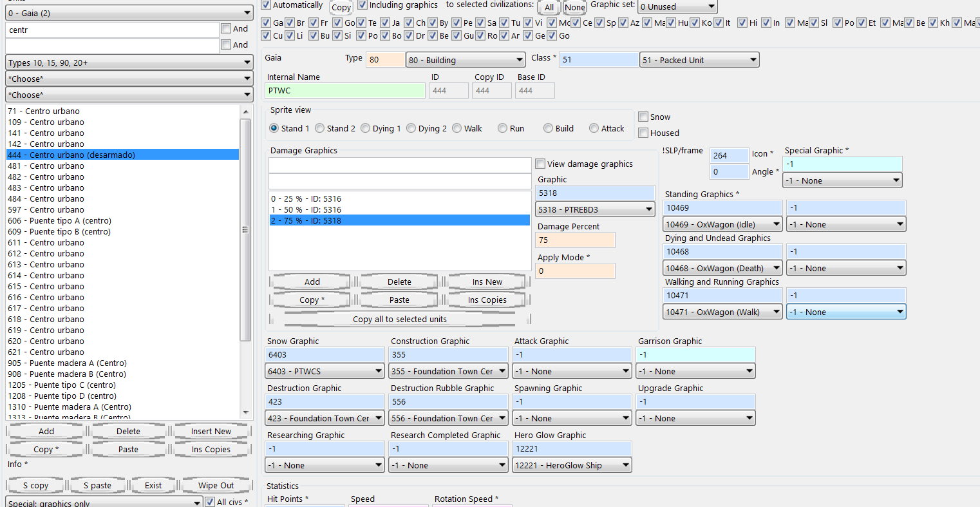Click the "Exist" button
The height and width of the screenshot is (507, 980).
pyautogui.click(x=153, y=485)
